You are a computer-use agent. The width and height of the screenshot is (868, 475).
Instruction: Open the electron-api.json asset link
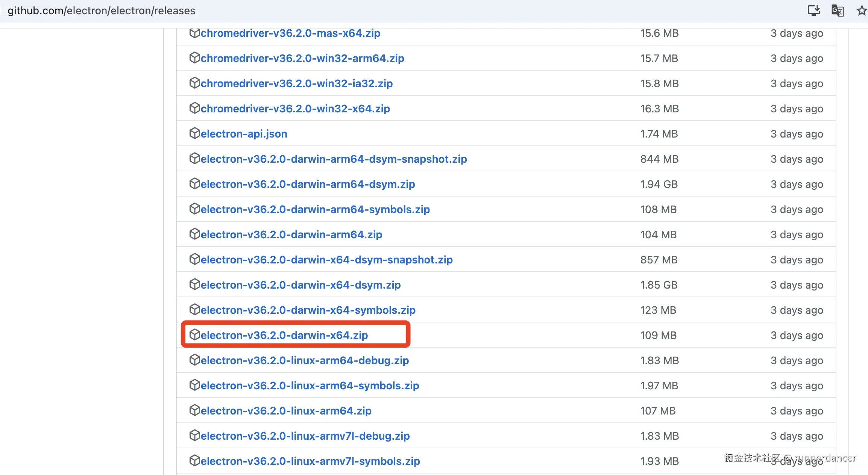pyautogui.click(x=244, y=134)
